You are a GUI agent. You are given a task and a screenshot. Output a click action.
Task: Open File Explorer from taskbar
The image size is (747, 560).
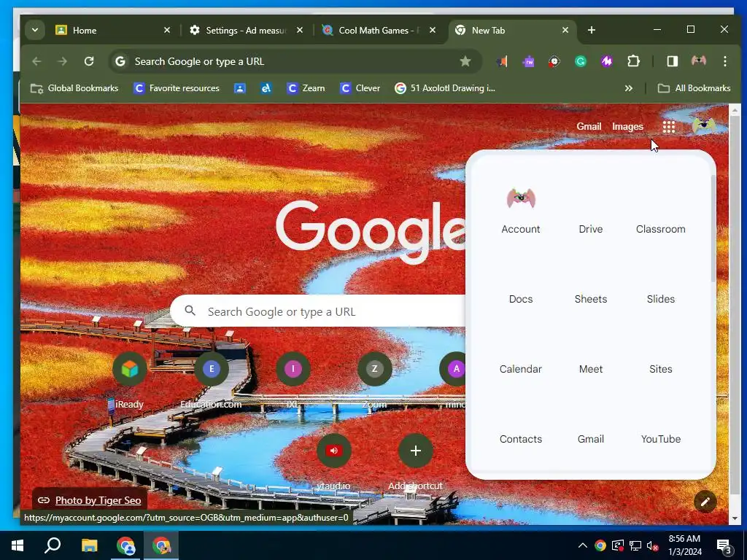(x=89, y=545)
